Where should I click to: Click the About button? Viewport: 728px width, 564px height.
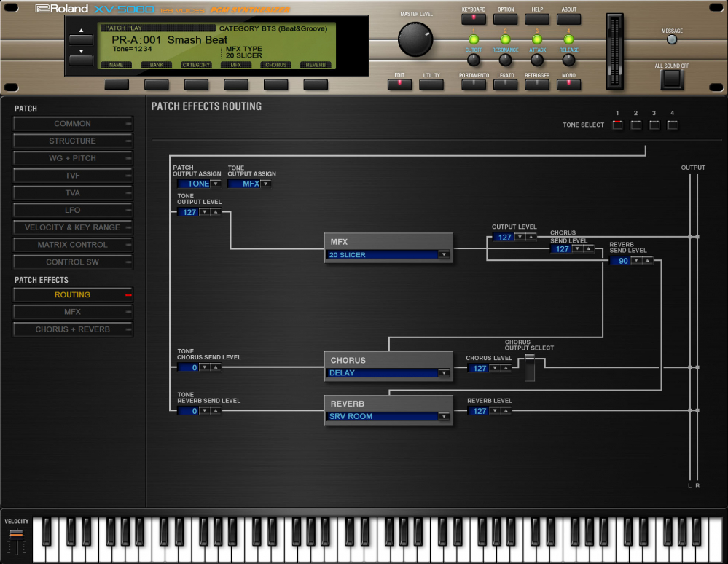568,19
